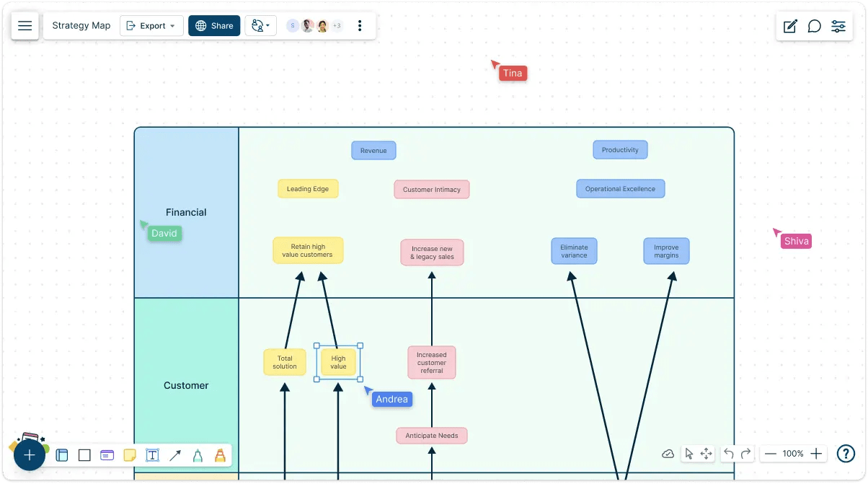Show the +3 additional collaborators

(337, 26)
